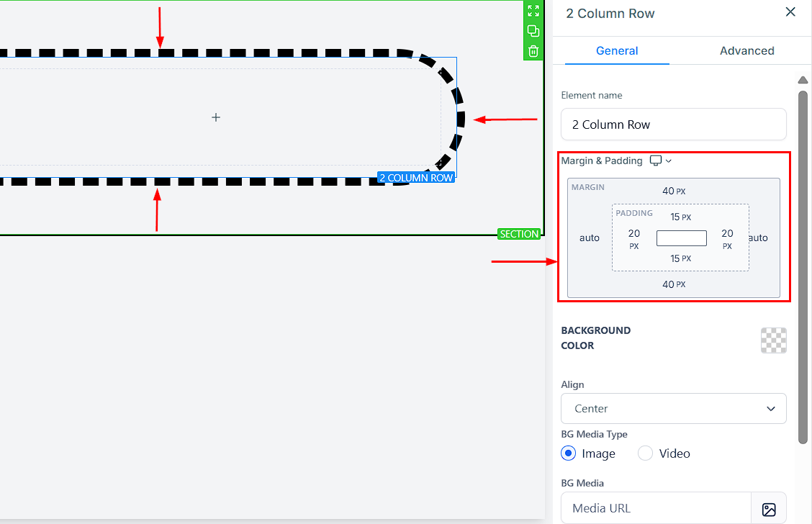Close the 2 Column Row settings panel
This screenshot has width=812, height=524.
tap(790, 12)
